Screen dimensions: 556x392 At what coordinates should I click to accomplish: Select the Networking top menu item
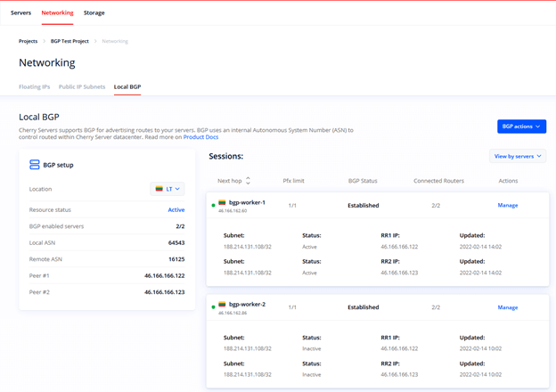pyautogui.click(x=57, y=13)
